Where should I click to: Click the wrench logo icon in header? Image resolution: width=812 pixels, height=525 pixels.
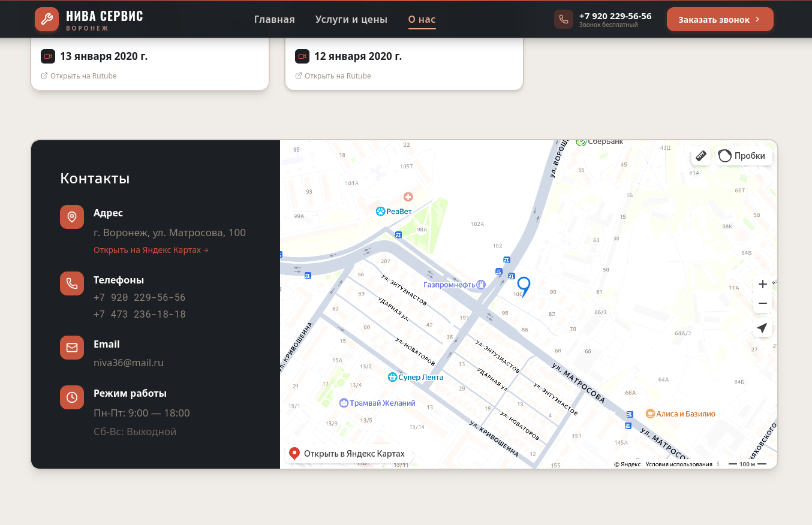[x=47, y=19]
